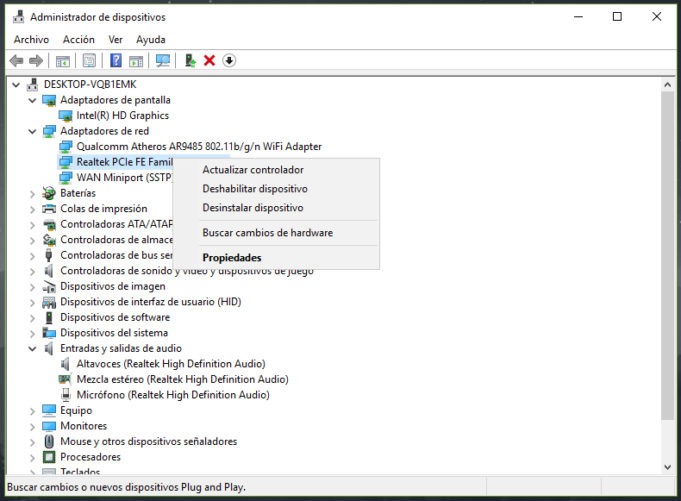This screenshot has height=501, width=681.
Task: Select Deshabilitar dispositivo in context menu
Action: click(x=254, y=189)
